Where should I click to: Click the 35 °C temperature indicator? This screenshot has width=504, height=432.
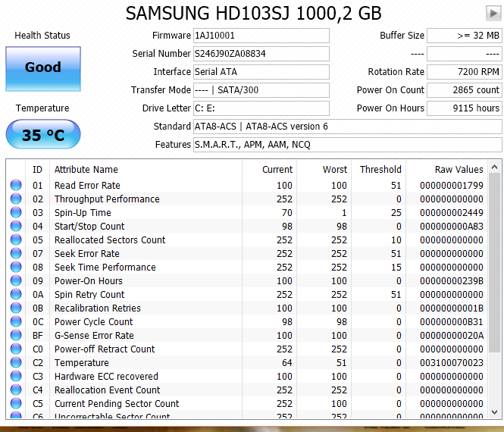(43, 134)
